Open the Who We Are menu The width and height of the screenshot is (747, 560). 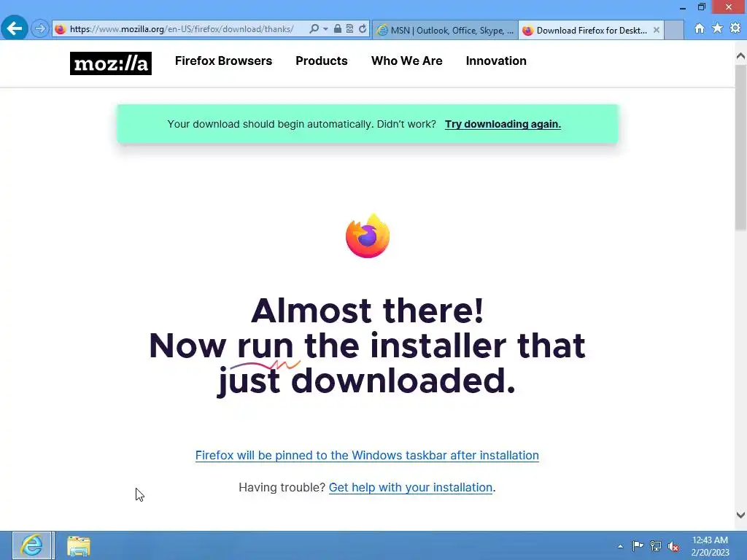point(407,61)
